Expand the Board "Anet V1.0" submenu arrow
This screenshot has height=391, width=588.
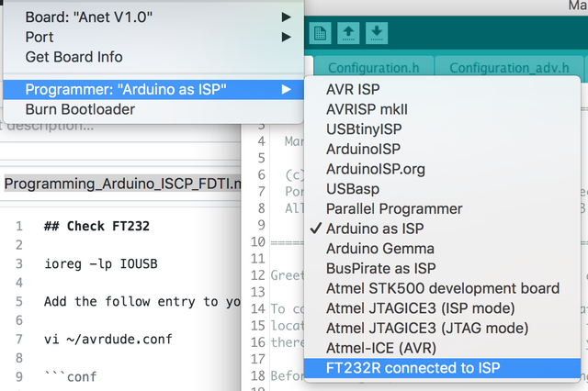click(x=287, y=17)
